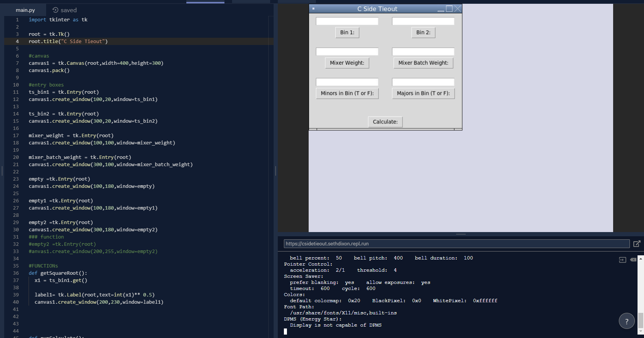Click the "Pointer Control:" console line
The height and width of the screenshot is (338, 644).
coord(308,264)
